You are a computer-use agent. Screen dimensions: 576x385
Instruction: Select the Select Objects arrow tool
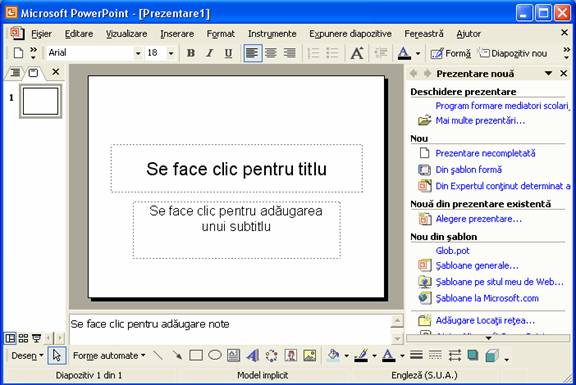click(x=57, y=356)
